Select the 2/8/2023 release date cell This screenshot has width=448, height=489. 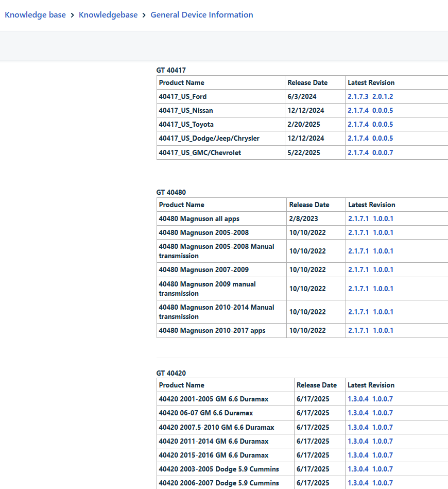click(316, 218)
